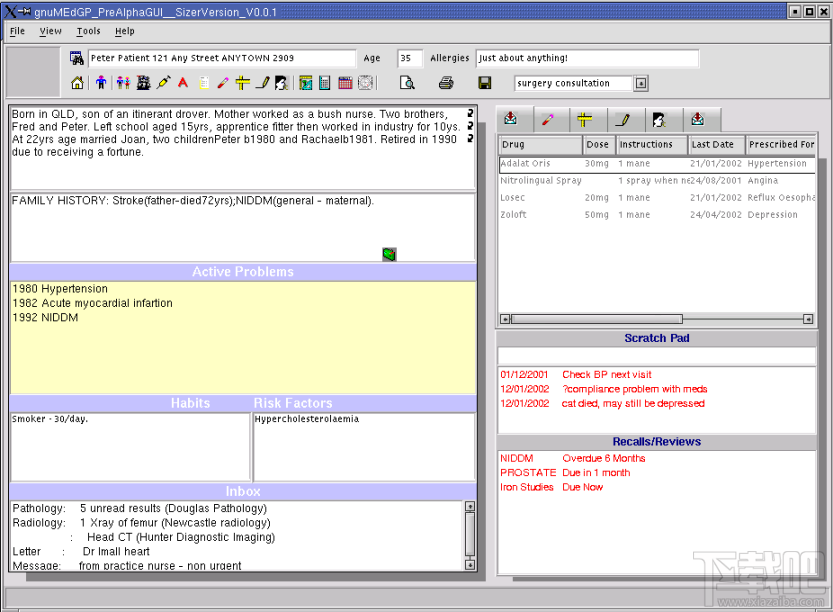Click the syringe immunisation toolbar icon
Image resolution: width=833 pixels, height=612 pixels.
[x=164, y=83]
